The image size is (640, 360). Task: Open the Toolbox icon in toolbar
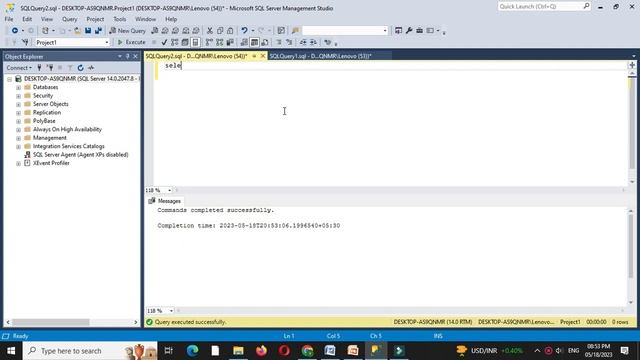tap(420, 31)
